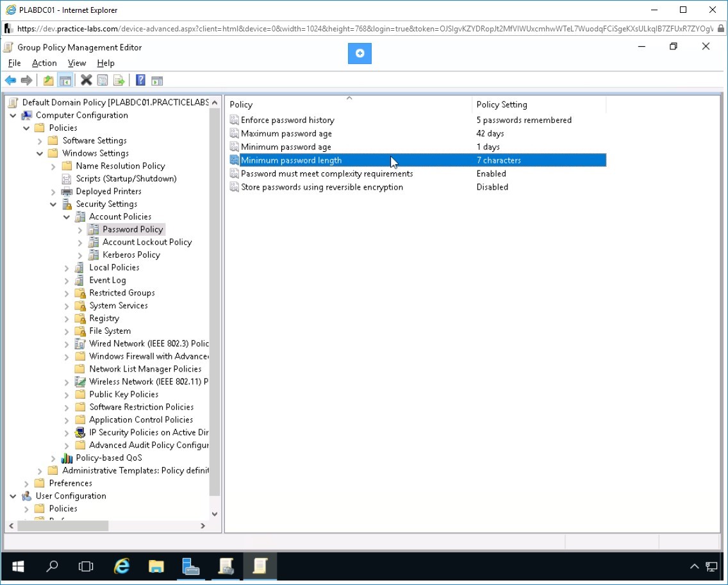
Task: Select the File System tree item
Action: coord(110,331)
